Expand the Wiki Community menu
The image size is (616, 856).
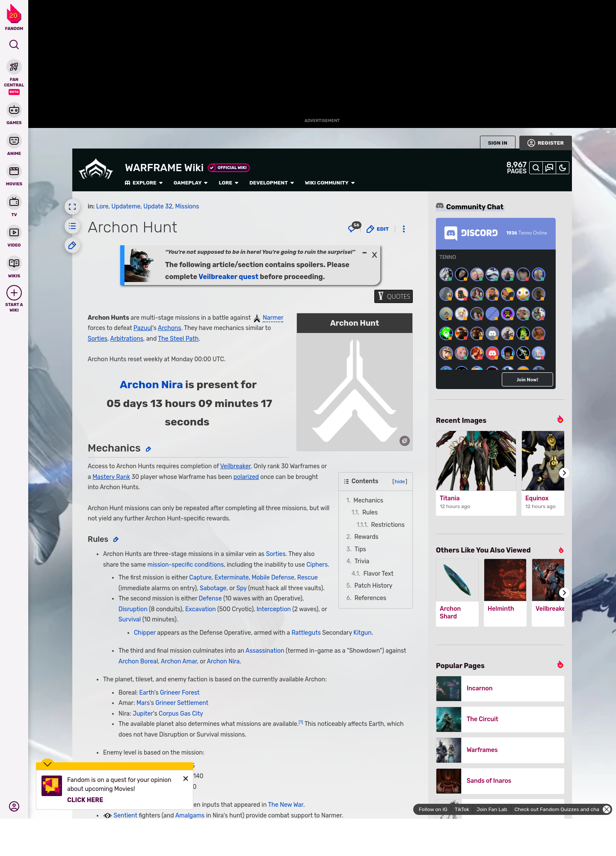pyautogui.click(x=330, y=183)
